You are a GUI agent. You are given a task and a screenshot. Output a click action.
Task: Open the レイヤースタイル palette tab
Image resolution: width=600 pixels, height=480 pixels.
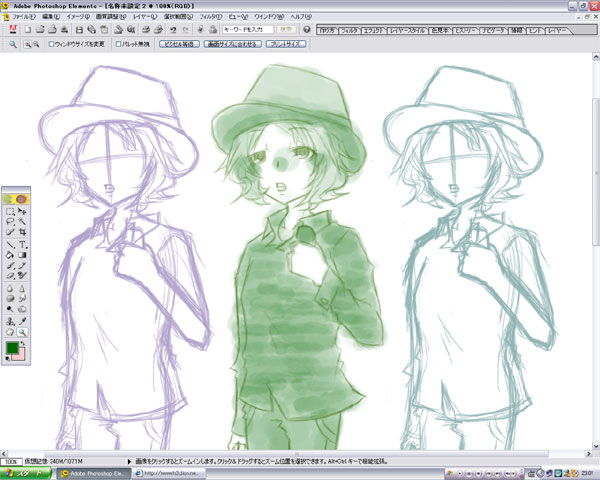pos(408,30)
